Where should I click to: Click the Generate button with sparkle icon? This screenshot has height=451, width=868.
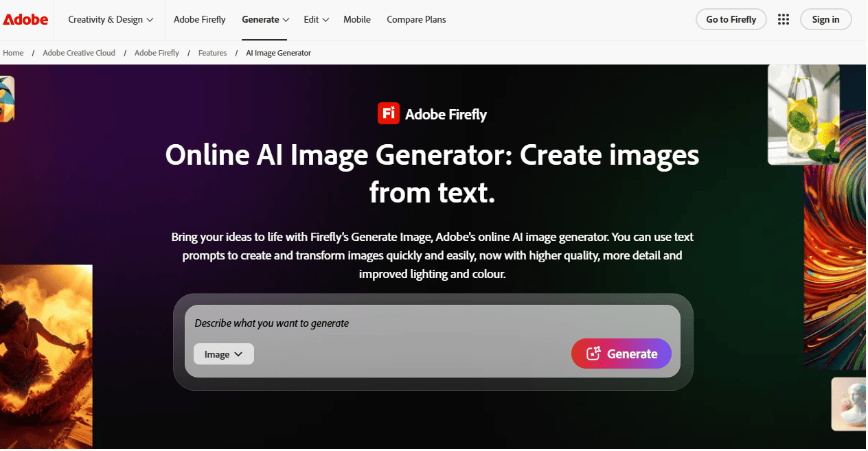[x=621, y=354]
